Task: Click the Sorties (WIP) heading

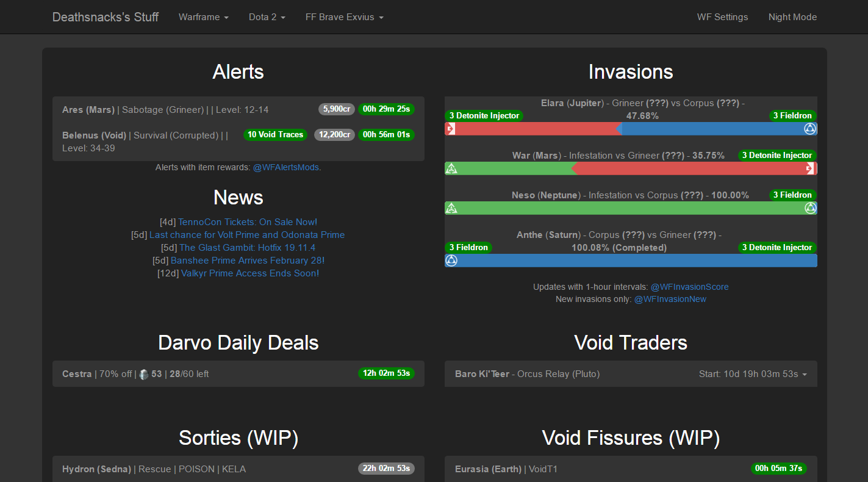Action: (239, 438)
